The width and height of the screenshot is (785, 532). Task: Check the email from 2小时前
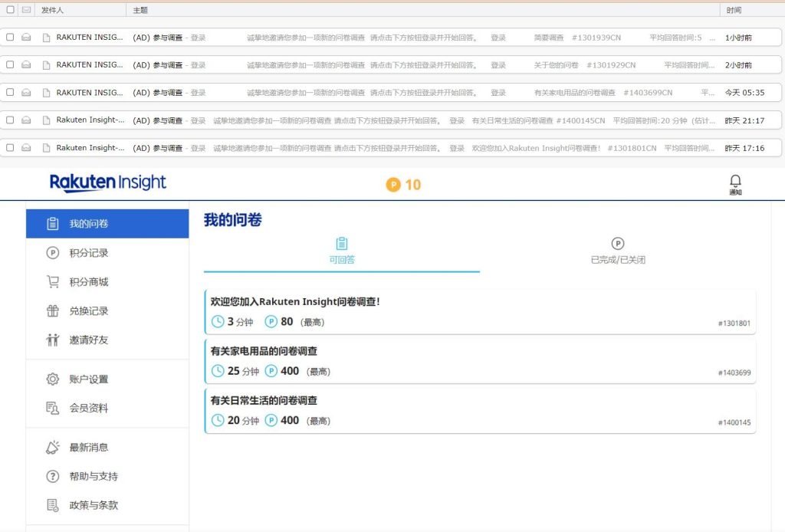click(10, 64)
